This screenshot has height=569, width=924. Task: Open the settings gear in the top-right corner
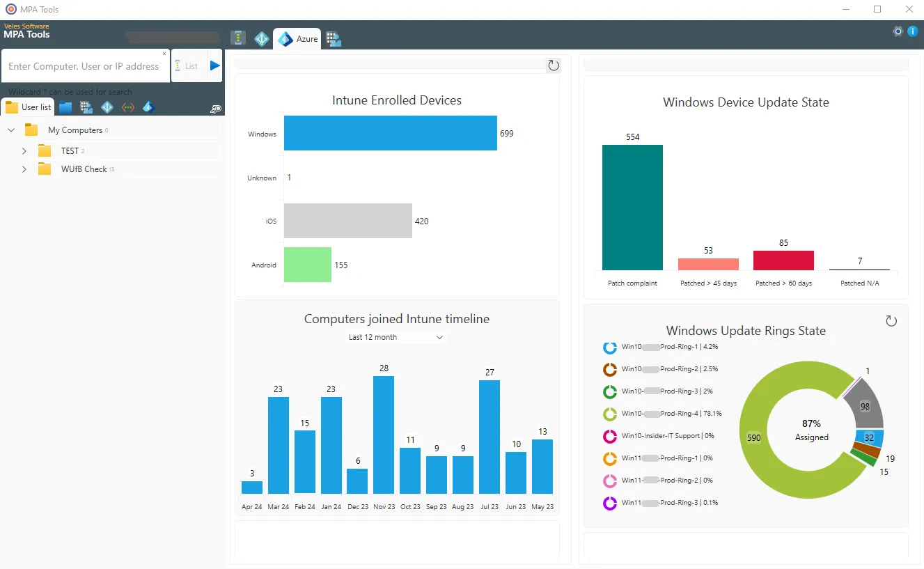click(x=898, y=31)
